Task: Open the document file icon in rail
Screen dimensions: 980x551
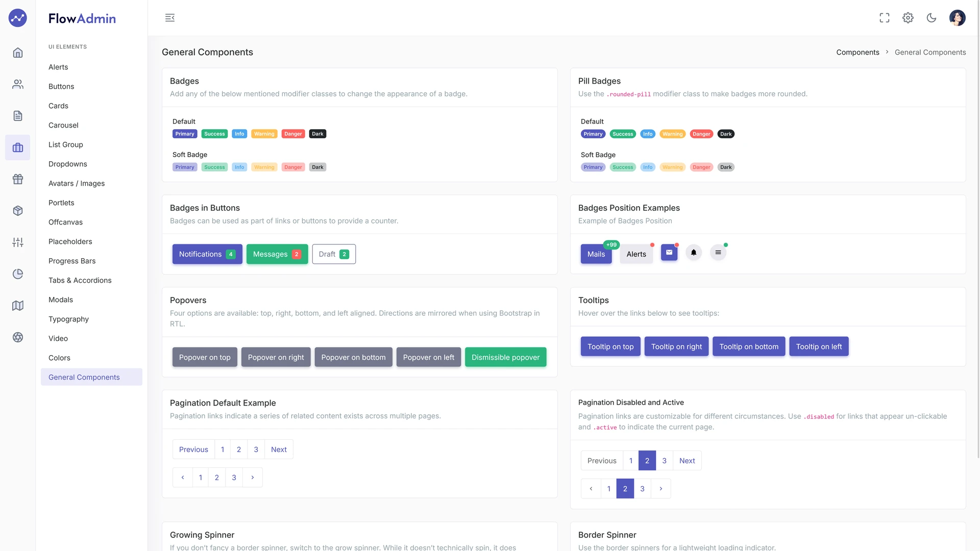Action: [18, 116]
